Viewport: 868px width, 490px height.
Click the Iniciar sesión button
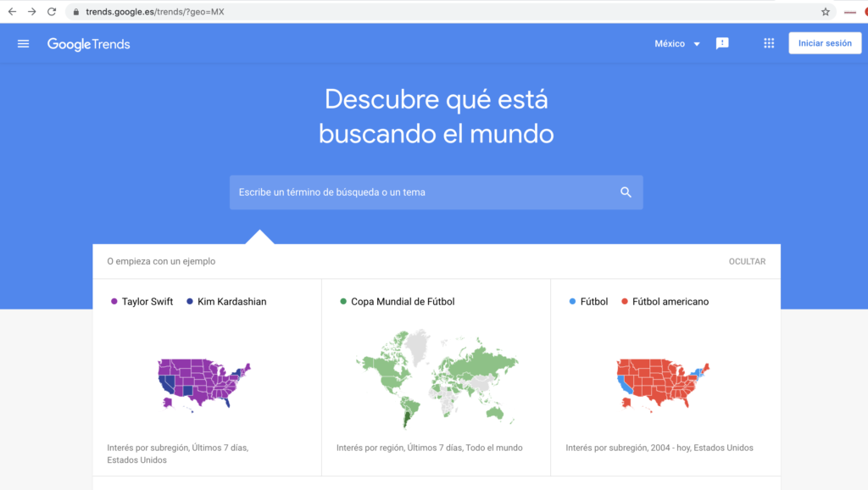click(x=825, y=43)
